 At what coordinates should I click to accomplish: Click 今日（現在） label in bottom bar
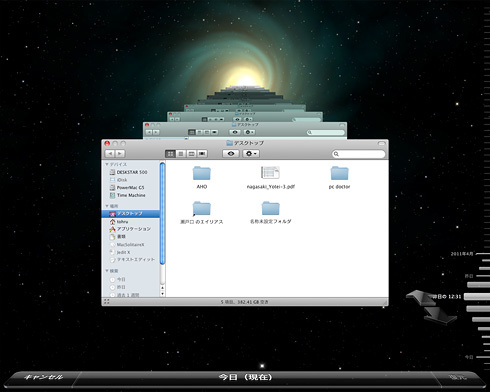click(245, 377)
